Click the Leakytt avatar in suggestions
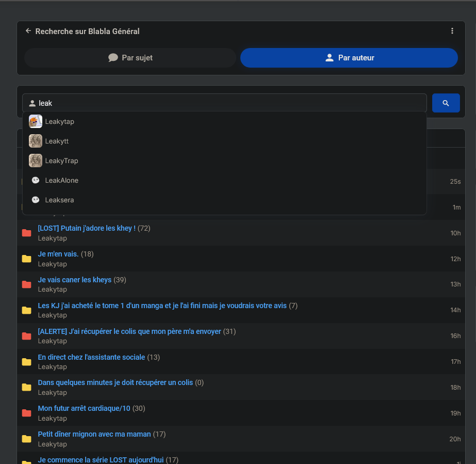This screenshot has width=476, height=464. coord(36,141)
